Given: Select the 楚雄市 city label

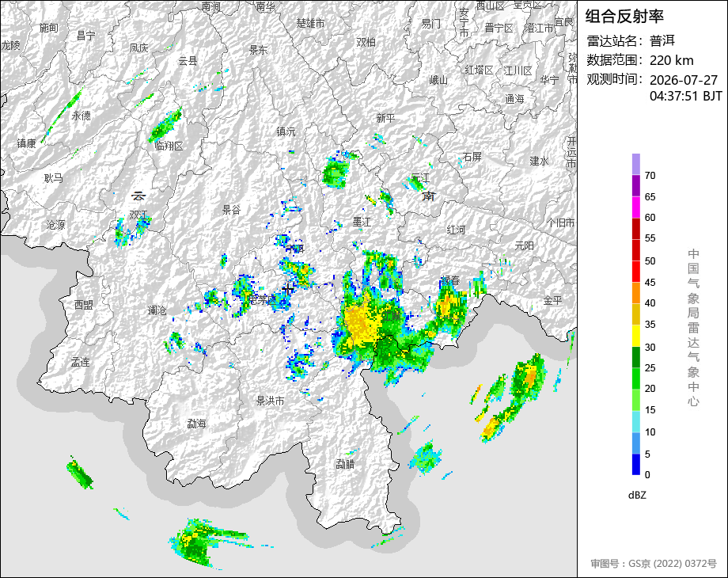Looking at the screenshot, I should tap(311, 23).
